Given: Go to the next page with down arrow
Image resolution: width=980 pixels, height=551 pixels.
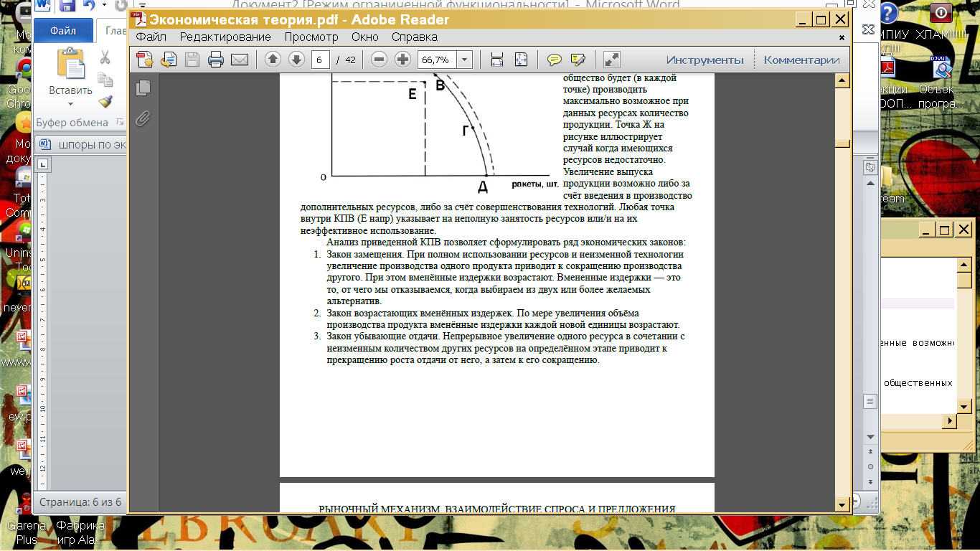Looking at the screenshot, I should [x=296, y=60].
